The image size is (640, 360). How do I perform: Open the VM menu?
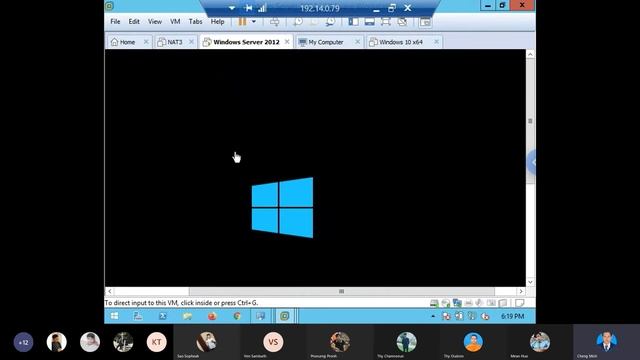pos(175,22)
